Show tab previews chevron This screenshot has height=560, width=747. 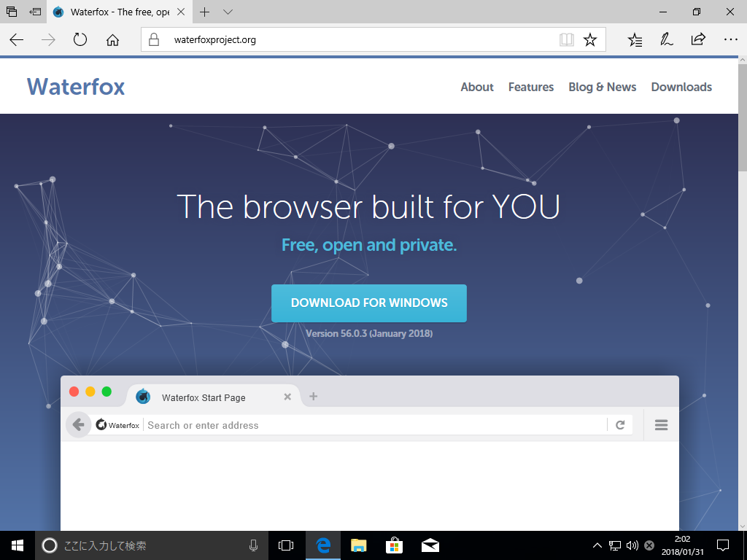(228, 12)
